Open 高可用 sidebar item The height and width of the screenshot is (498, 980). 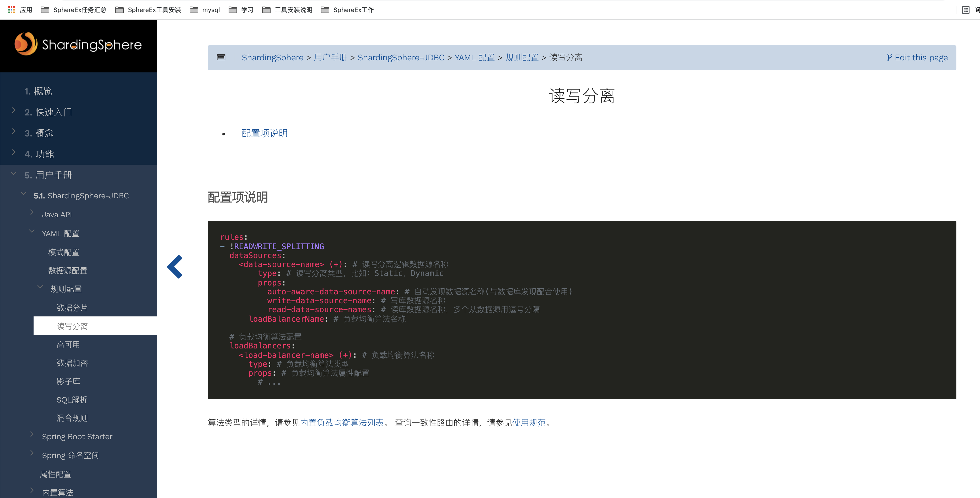(x=68, y=345)
